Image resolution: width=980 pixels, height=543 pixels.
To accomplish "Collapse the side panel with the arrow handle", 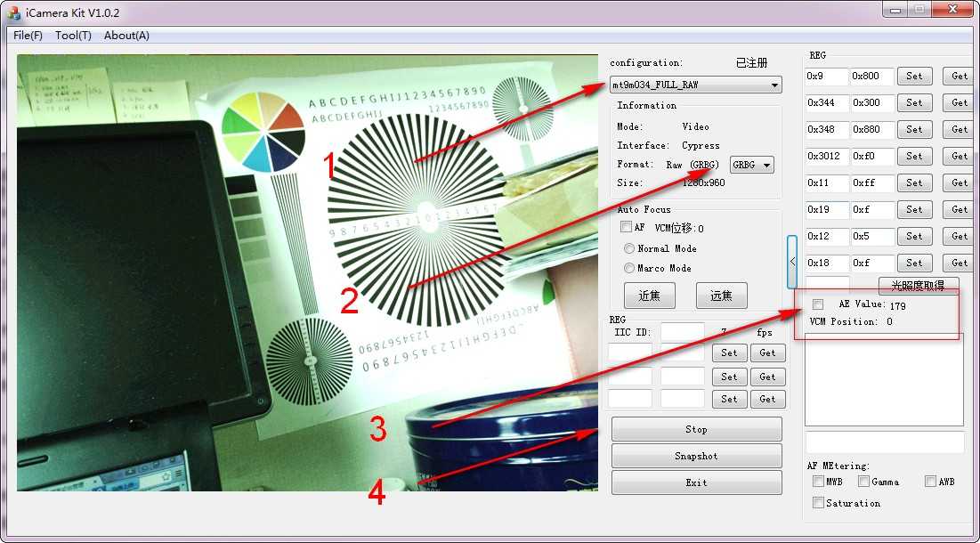I will [792, 262].
